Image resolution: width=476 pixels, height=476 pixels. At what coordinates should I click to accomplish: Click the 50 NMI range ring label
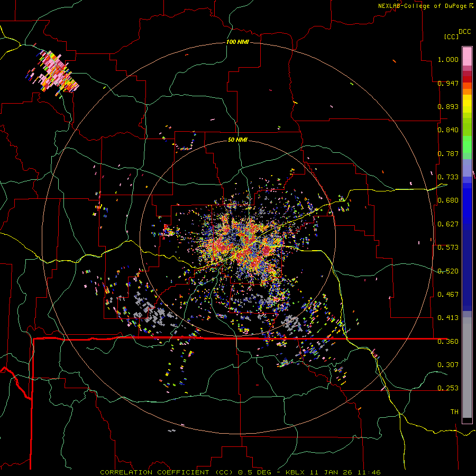point(237,140)
